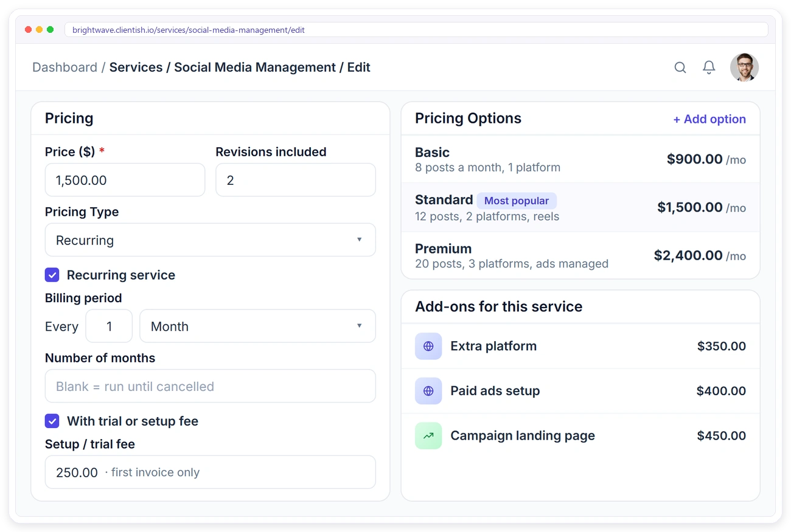Viewport: 791px width, 532px height.
Task: Click the '8 posts a month, 1 platform' description
Action: pyautogui.click(x=488, y=167)
